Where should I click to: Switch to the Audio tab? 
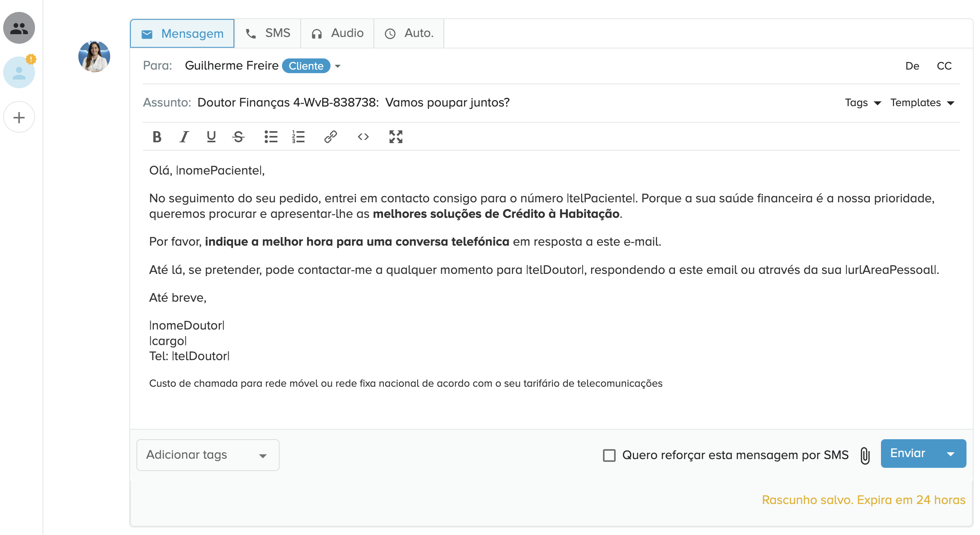coord(337,33)
